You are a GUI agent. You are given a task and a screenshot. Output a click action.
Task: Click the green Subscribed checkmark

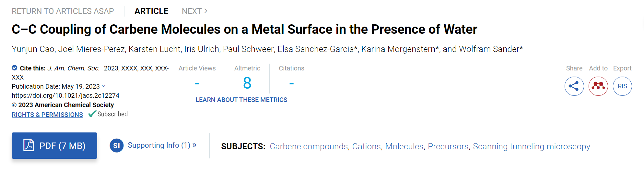92,114
